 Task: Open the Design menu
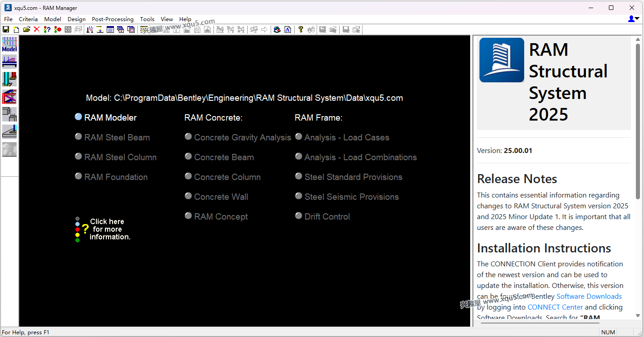pyautogui.click(x=77, y=19)
